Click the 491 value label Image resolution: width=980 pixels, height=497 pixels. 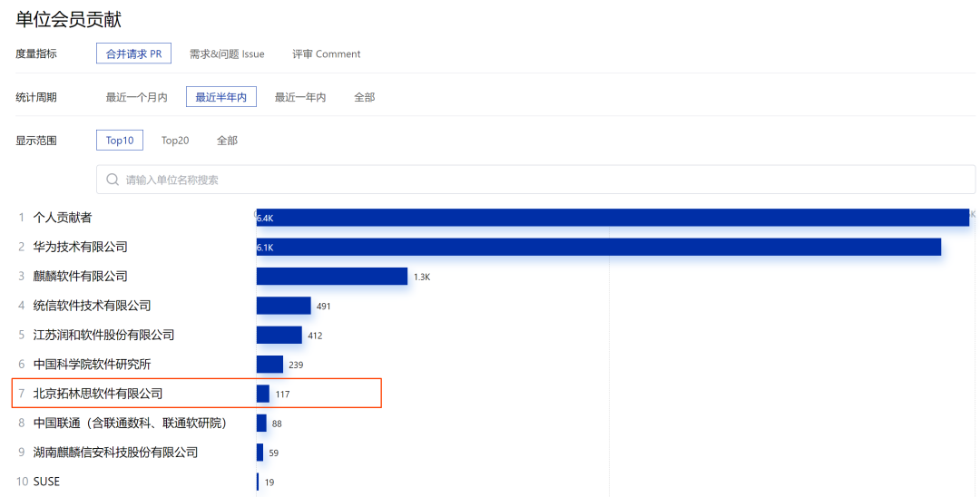324,306
